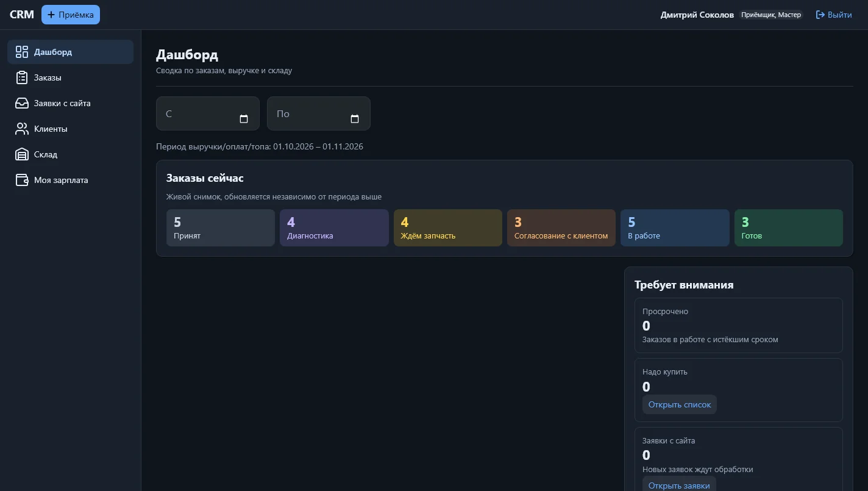
Task: Navigate to Клиенты page
Action: tap(71, 129)
